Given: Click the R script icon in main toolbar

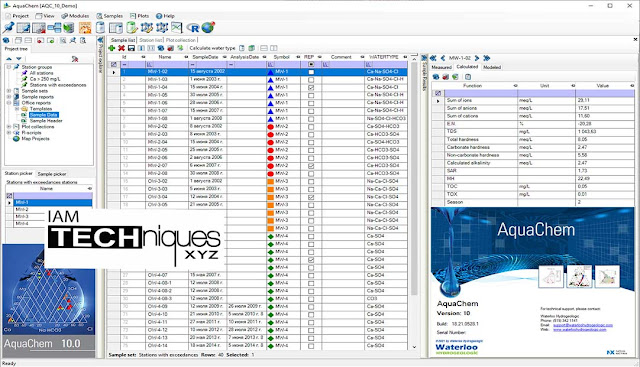Looking at the screenshot, I should point(193,28).
